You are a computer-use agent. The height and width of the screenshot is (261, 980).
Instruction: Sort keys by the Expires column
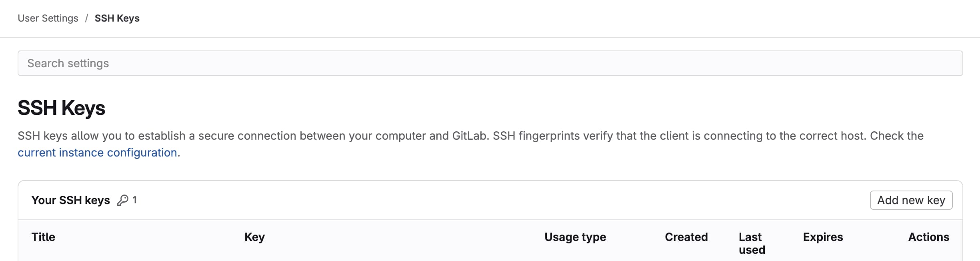pos(823,237)
